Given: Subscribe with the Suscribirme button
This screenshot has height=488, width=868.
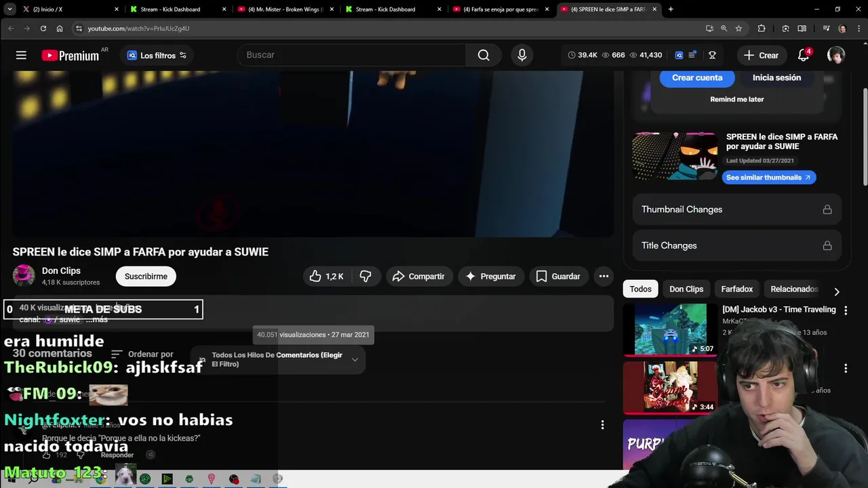Looking at the screenshot, I should click(146, 277).
